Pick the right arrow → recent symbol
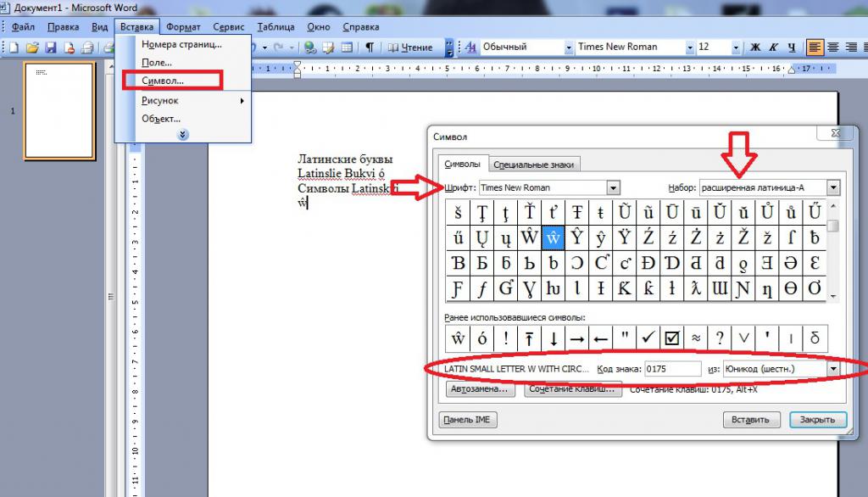Image resolution: width=868 pixels, height=497 pixels. coord(576,338)
